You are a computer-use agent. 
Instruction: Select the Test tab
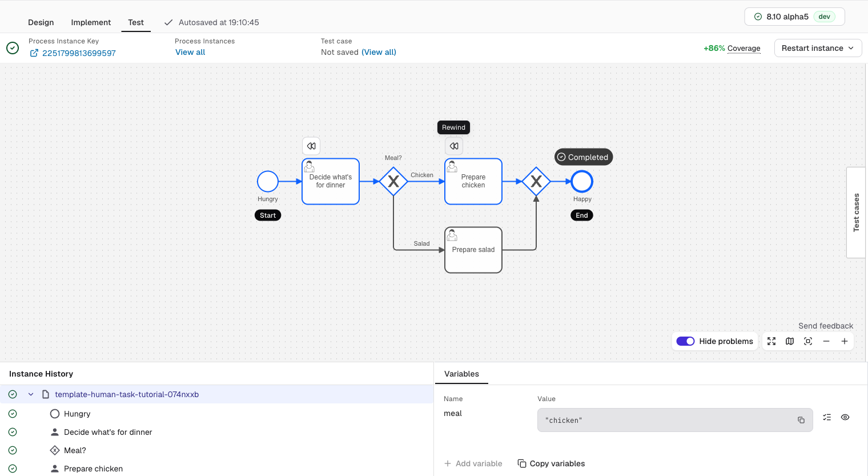coord(136,22)
